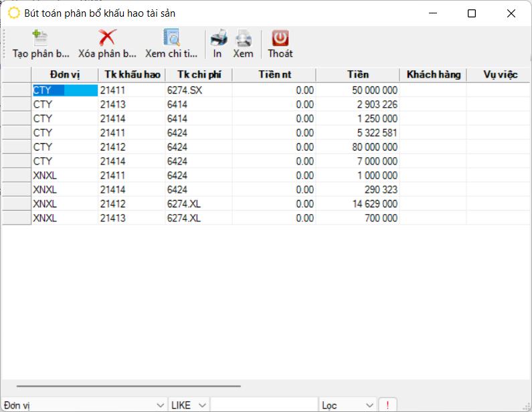The image size is (532, 412).
Task: Select the cell containing 6274.SX
Action: pyautogui.click(x=198, y=90)
